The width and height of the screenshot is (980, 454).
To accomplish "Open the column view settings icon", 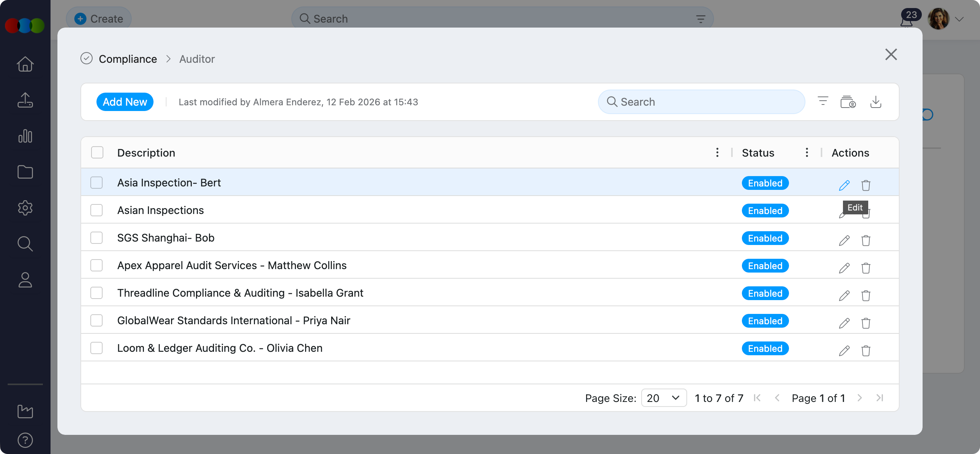I will coord(848,102).
